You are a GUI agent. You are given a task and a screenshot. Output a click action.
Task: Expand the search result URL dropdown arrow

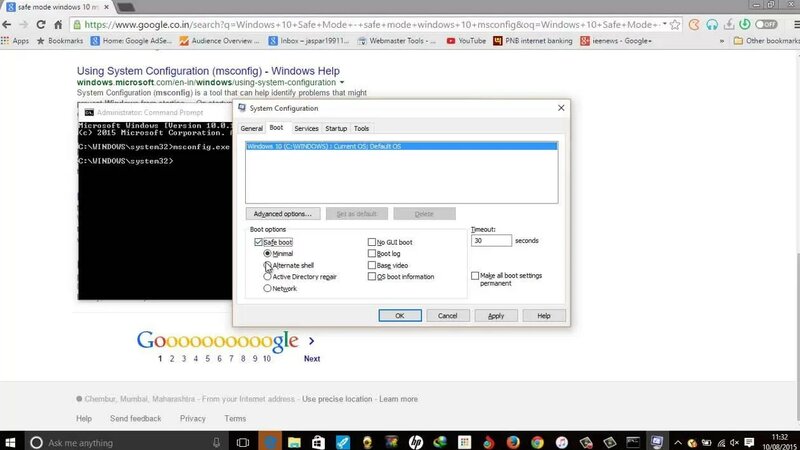[342, 83]
